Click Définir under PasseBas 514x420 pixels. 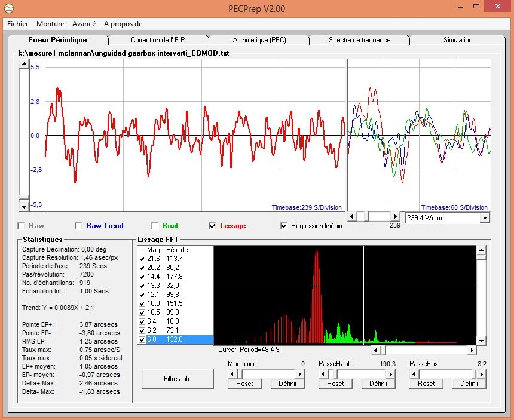click(469, 384)
